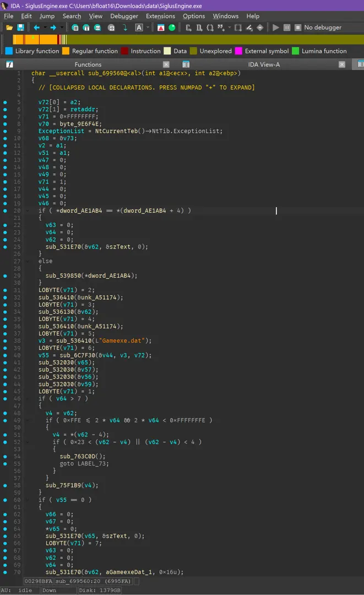Viewport: 364px width, 595px height.
Task: Click the text search 'T' toolbar icon
Action: pyautogui.click(x=86, y=28)
